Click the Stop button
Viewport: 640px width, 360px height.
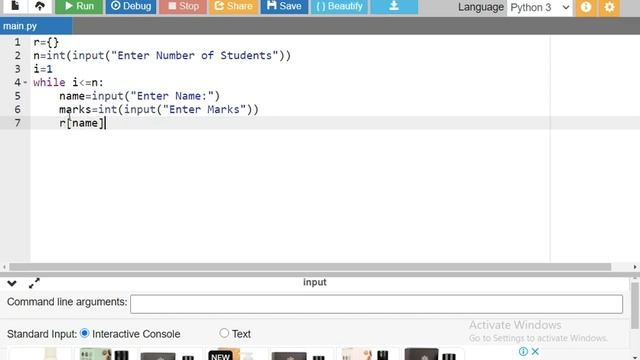183,6
